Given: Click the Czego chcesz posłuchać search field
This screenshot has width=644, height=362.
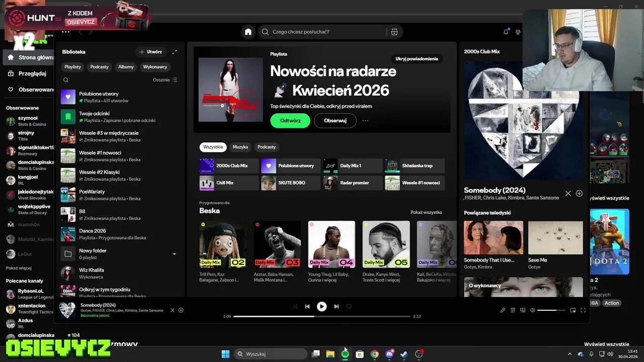Looking at the screenshot, I should [x=322, y=32].
